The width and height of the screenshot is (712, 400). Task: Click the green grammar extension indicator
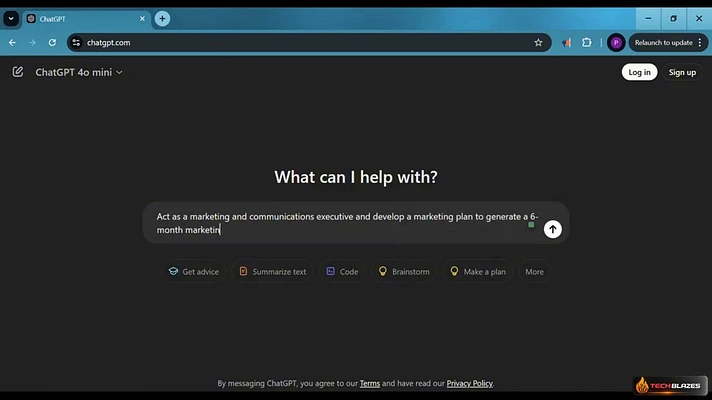[531, 225]
